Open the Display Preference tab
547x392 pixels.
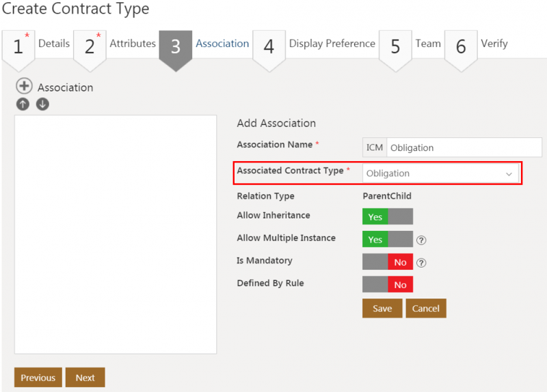click(332, 44)
